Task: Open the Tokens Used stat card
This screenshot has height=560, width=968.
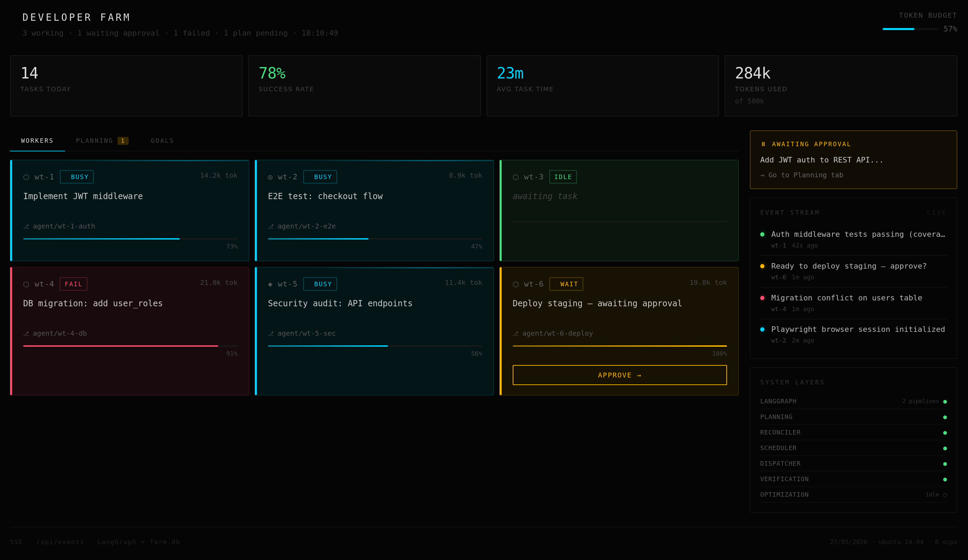Action: (x=841, y=86)
